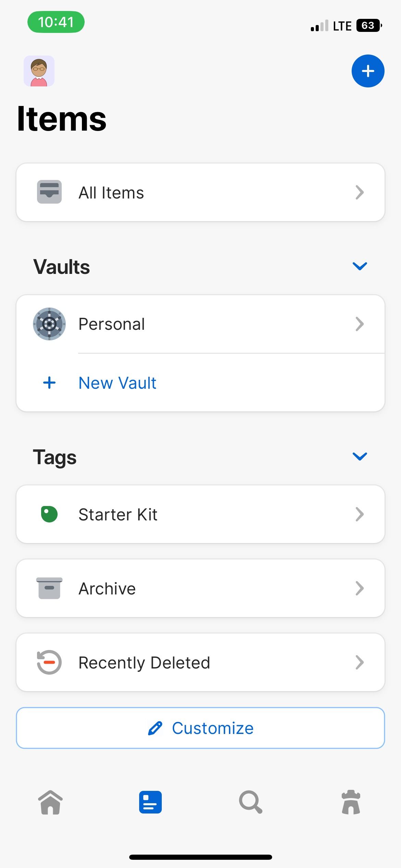Open the Personal vault row arrow
Image resolution: width=401 pixels, height=868 pixels.
[x=360, y=324]
